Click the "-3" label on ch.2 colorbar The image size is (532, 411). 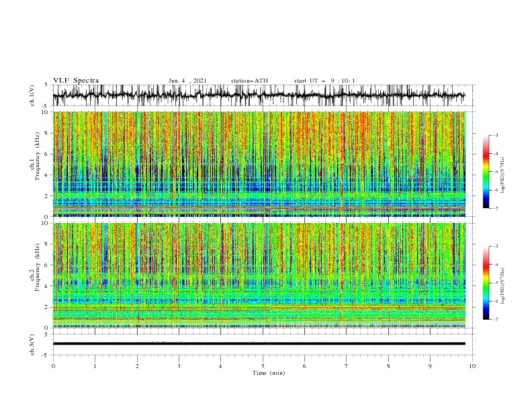pos(495,246)
